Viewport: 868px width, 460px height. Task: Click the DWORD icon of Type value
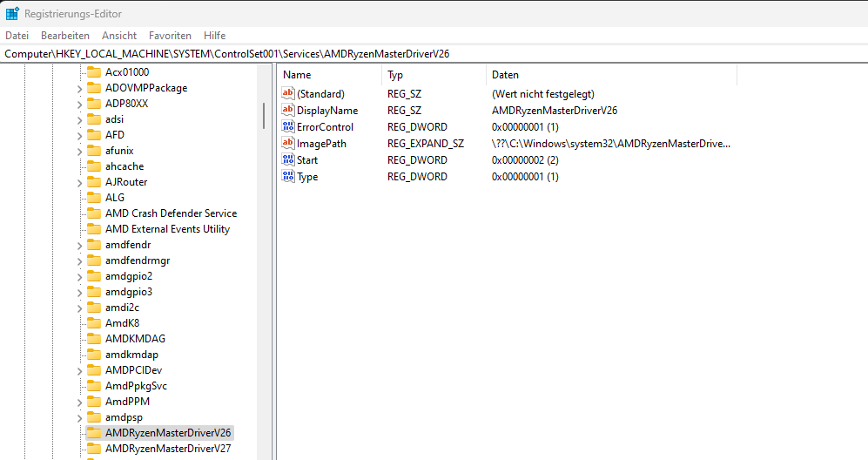[288, 176]
